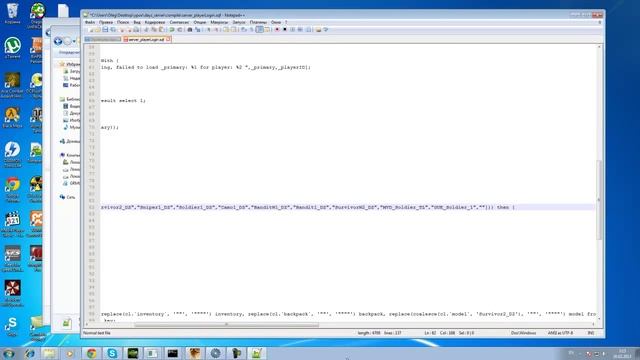Save the file with the floppy icon
640x360 pixels.
pos(105,29)
